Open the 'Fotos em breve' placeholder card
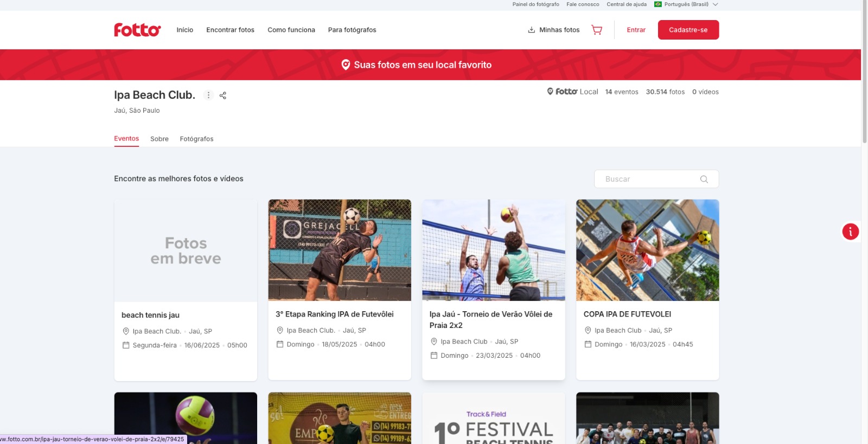This screenshot has height=444, width=868. pyautogui.click(x=186, y=250)
